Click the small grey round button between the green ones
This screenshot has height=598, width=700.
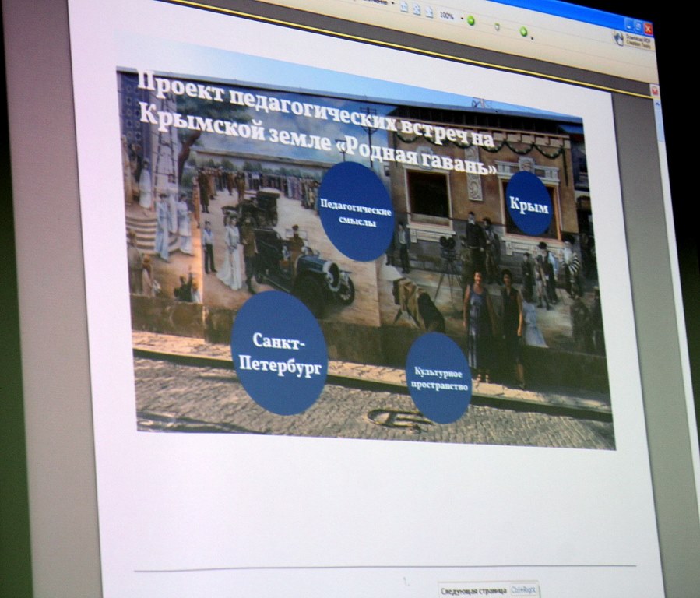(x=497, y=27)
